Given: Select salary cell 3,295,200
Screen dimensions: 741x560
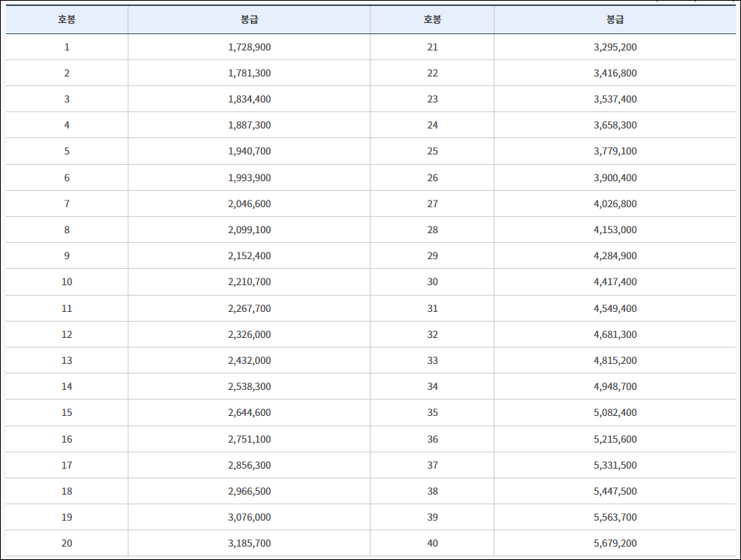Looking at the screenshot, I should pyautogui.click(x=615, y=48).
